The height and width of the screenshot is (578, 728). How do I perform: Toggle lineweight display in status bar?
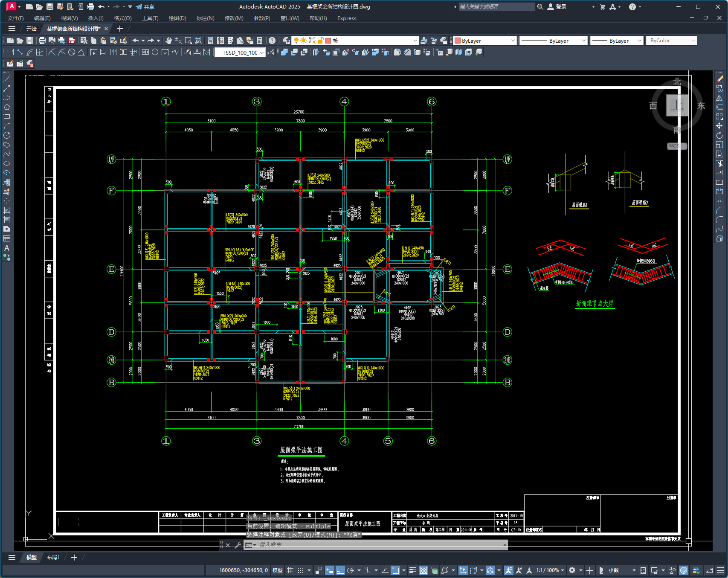click(412, 570)
